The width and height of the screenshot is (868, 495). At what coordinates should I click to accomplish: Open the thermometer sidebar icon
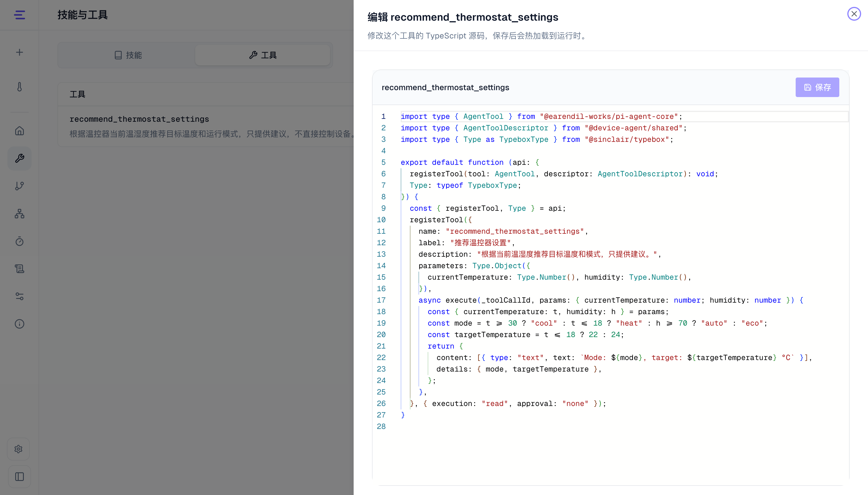point(19,87)
